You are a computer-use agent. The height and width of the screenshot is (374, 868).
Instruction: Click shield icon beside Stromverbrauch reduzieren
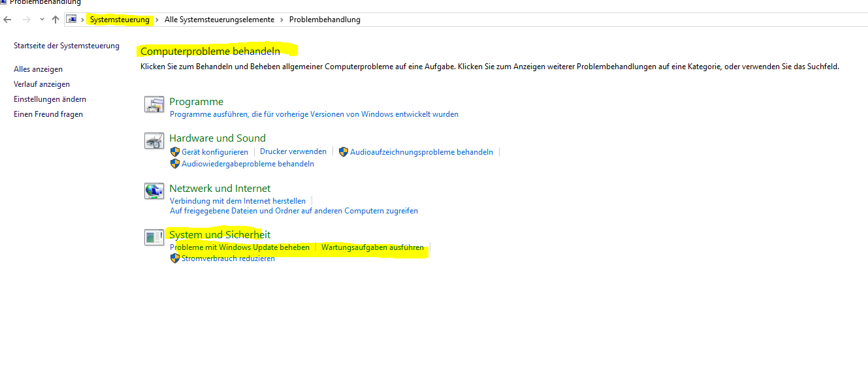click(x=174, y=258)
